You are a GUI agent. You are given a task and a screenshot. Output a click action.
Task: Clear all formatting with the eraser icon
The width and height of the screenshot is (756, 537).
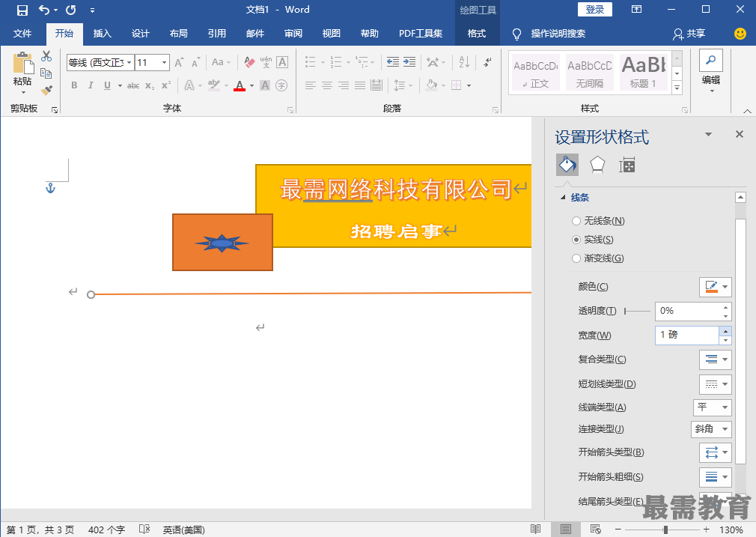point(249,62)
